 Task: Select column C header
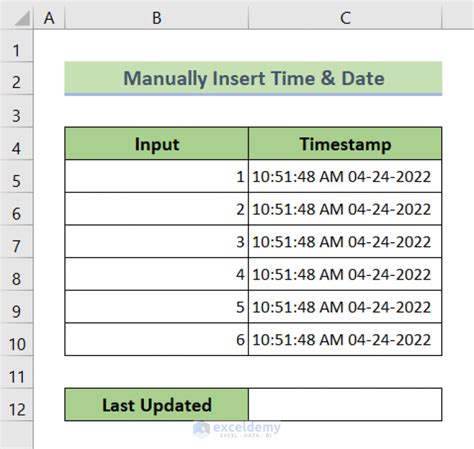pos(345,18)
